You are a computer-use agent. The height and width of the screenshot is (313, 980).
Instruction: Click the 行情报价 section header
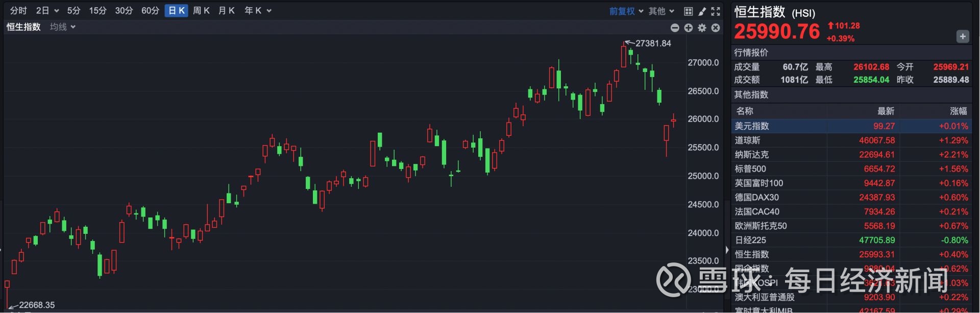coord(751,53)
